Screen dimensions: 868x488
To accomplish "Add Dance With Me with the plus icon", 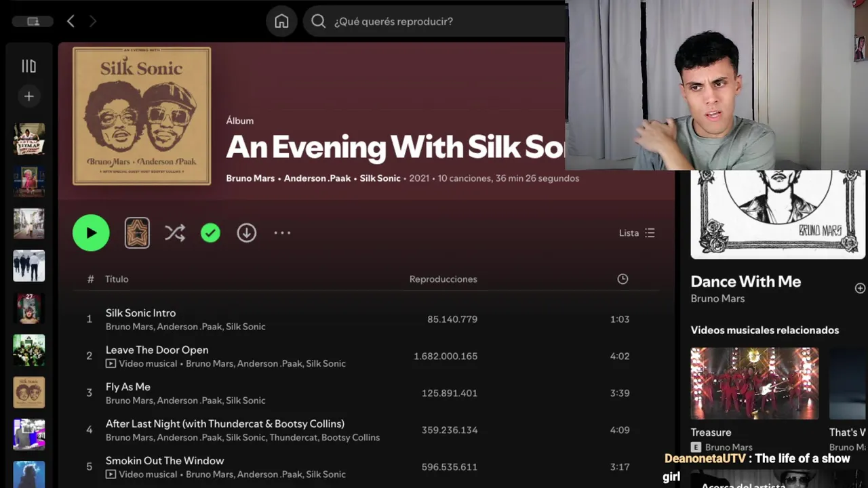I will click(x=860, y=288).
